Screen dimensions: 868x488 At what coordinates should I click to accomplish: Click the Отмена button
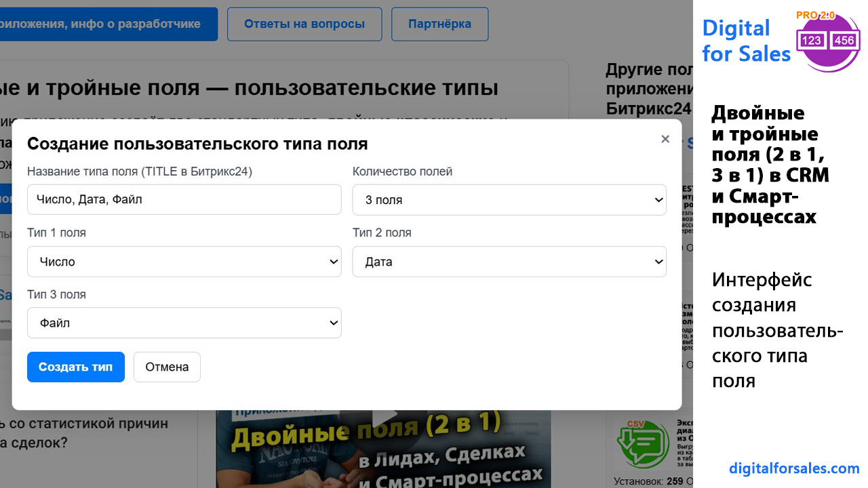(x=167, y=367)
